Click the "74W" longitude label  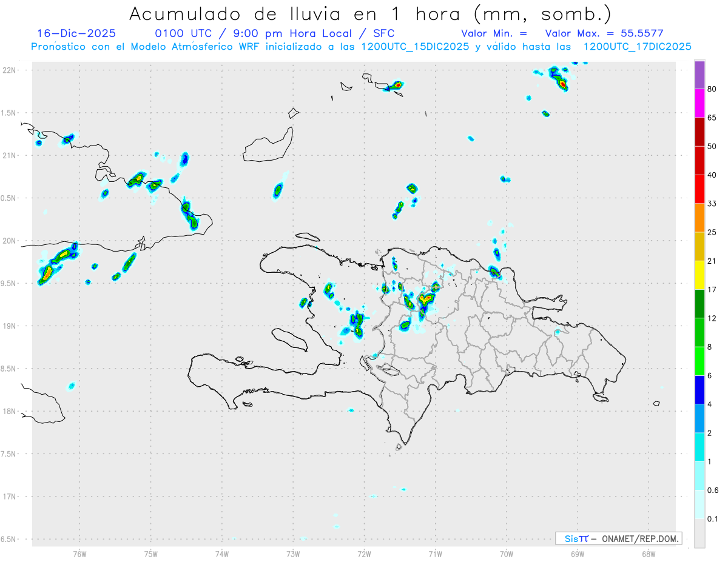tap(222, 554)
